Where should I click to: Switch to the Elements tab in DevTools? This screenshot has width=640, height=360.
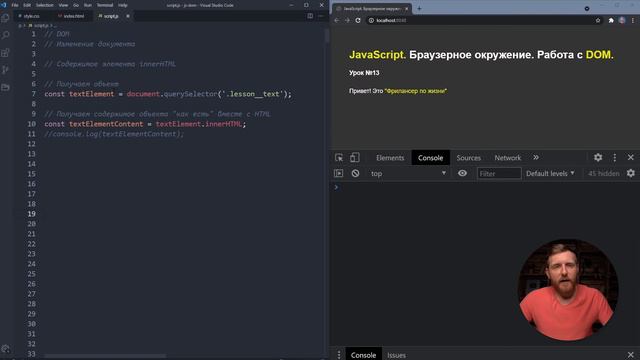[390, 158]
